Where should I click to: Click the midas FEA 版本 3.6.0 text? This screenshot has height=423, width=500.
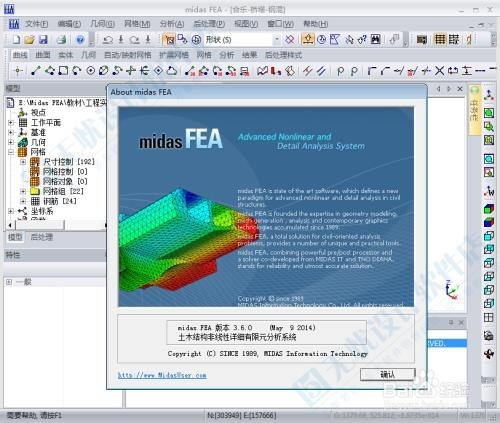[x=215, y=328]
